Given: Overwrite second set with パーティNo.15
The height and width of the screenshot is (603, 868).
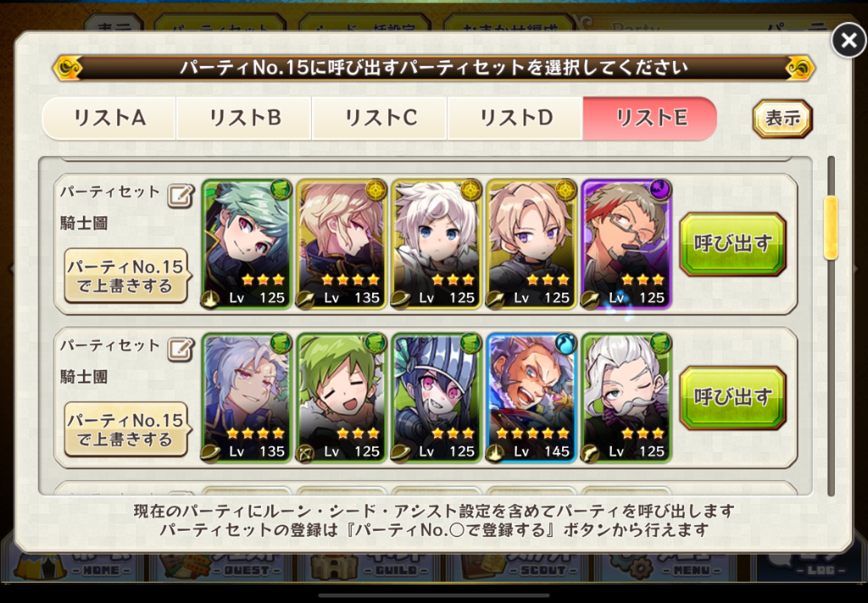Looking at the screenshot, I should [x=125, y=429].
